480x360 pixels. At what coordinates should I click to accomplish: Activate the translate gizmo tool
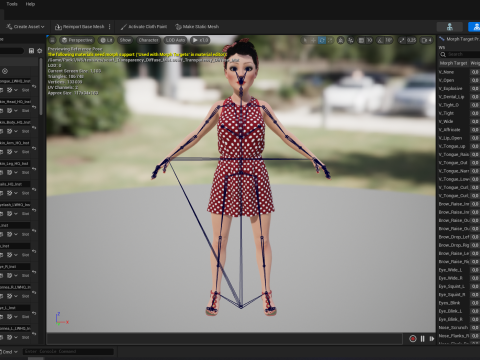pos(313,40)
